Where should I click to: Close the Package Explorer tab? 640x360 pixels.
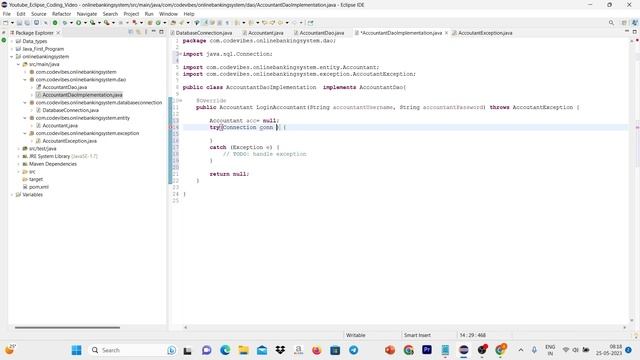pos(58,33)
